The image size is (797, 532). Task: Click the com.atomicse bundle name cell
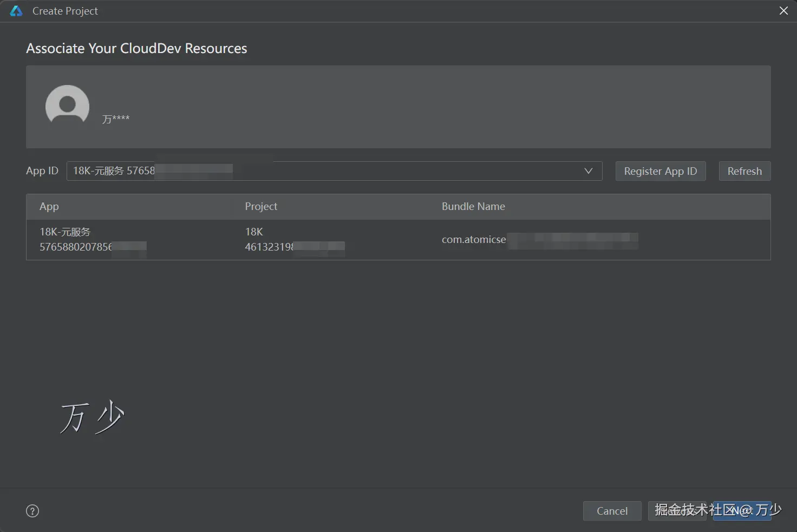[474, 239]
